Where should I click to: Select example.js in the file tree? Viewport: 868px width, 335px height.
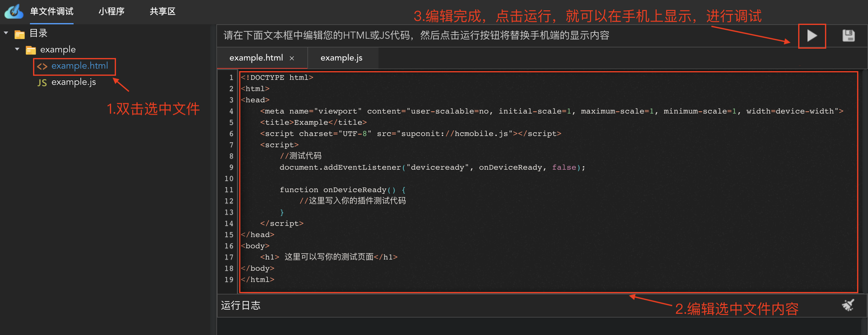(74, 82)
